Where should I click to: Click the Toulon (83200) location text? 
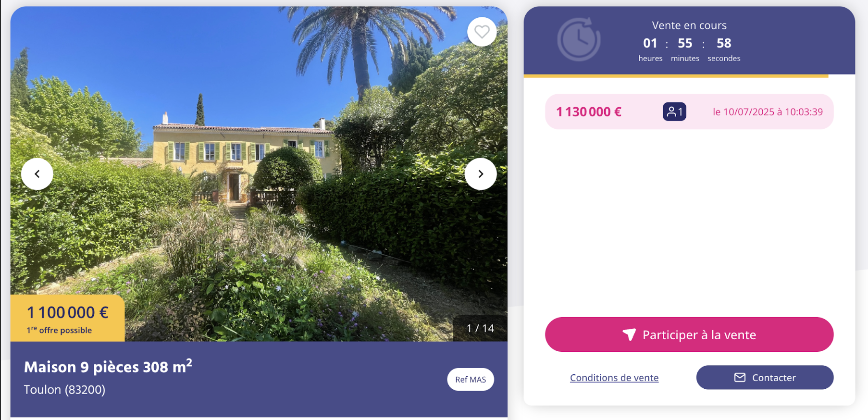(64, 390)
